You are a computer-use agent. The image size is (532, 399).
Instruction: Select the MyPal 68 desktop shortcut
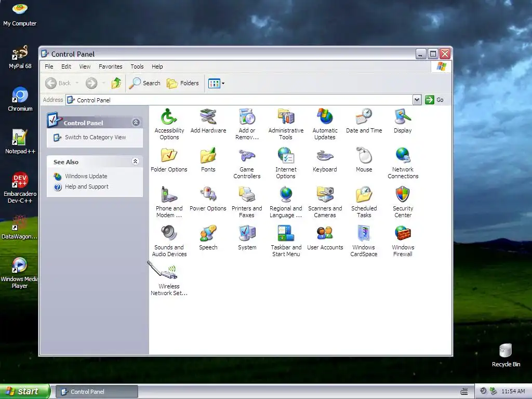coord(20,57)
